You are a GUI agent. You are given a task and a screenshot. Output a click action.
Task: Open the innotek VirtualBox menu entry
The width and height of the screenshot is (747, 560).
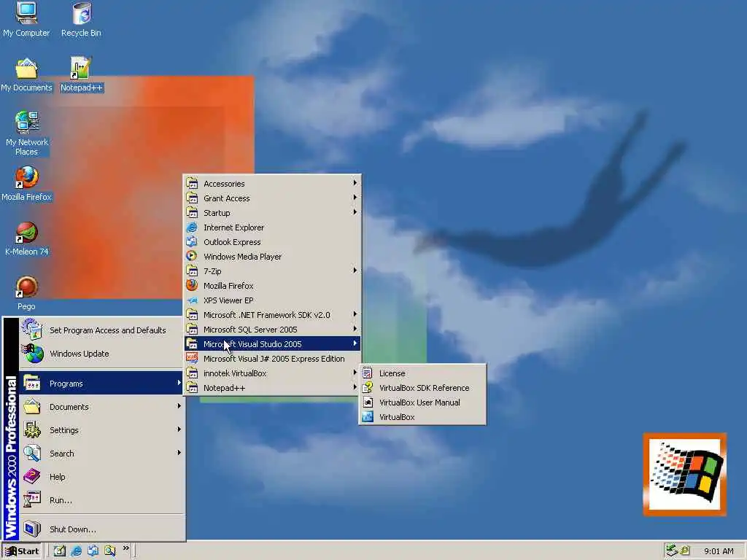[x=273, y=373]
